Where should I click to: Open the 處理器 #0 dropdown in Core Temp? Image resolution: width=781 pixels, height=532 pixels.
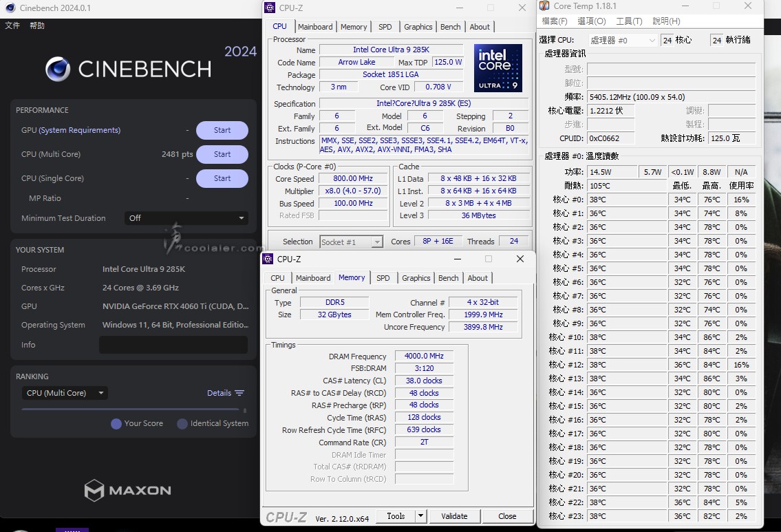(x=623, y=41)
